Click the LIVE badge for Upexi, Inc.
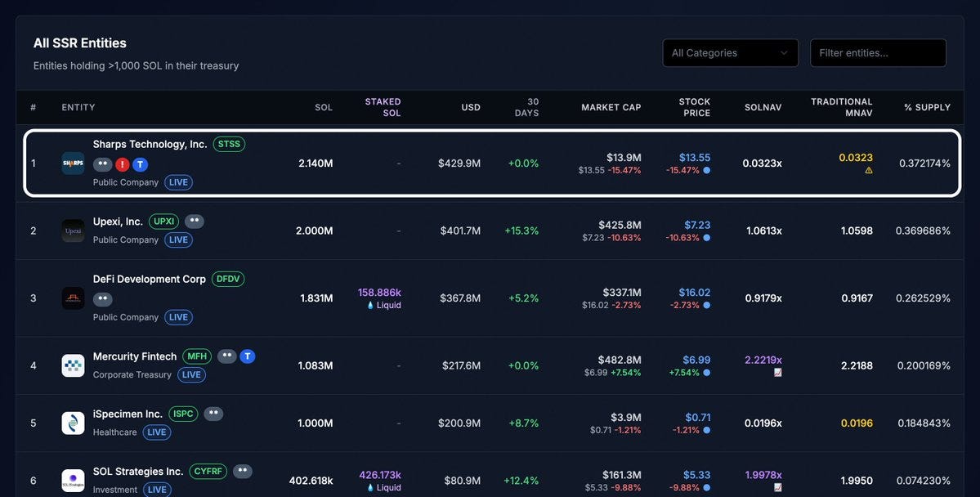The image size is (980, 497). pos(179,240)
